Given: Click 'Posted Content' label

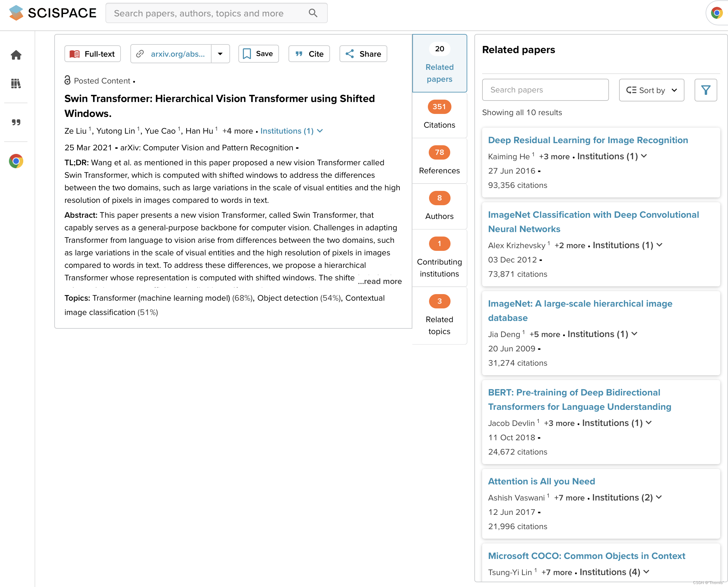Looking at the screenshot, I should (102, 81).
